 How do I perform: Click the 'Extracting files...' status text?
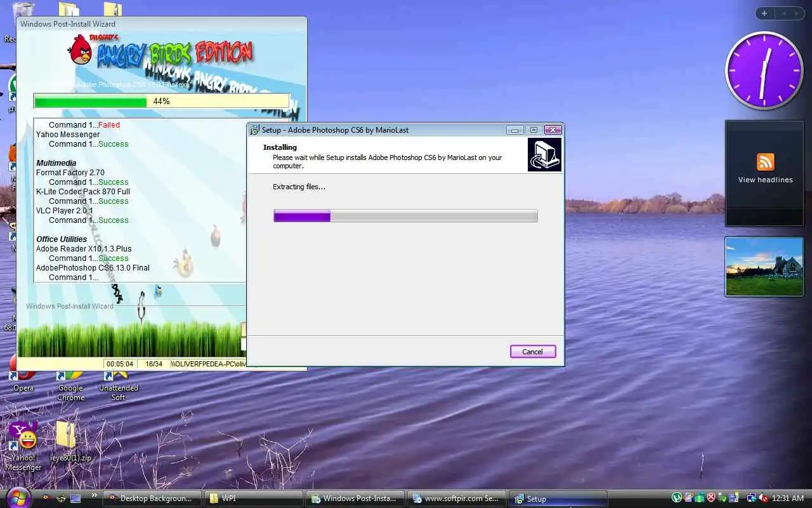pos(299,187)
